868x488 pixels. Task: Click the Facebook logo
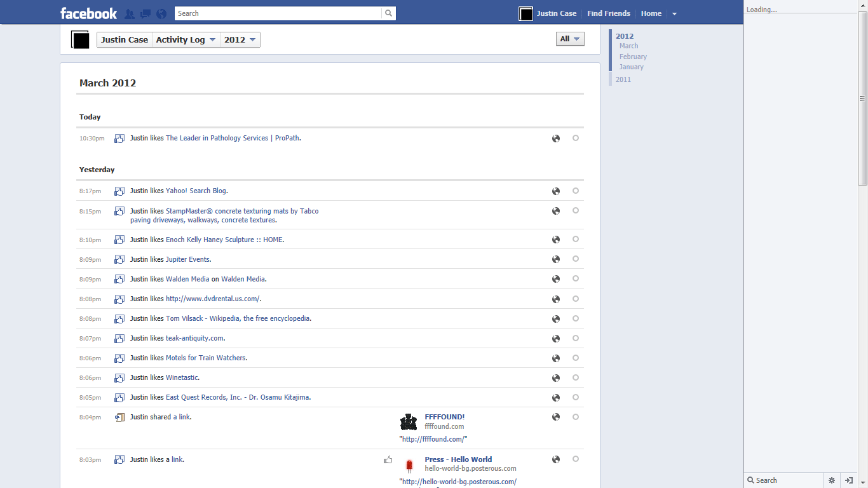click(89, 13)
